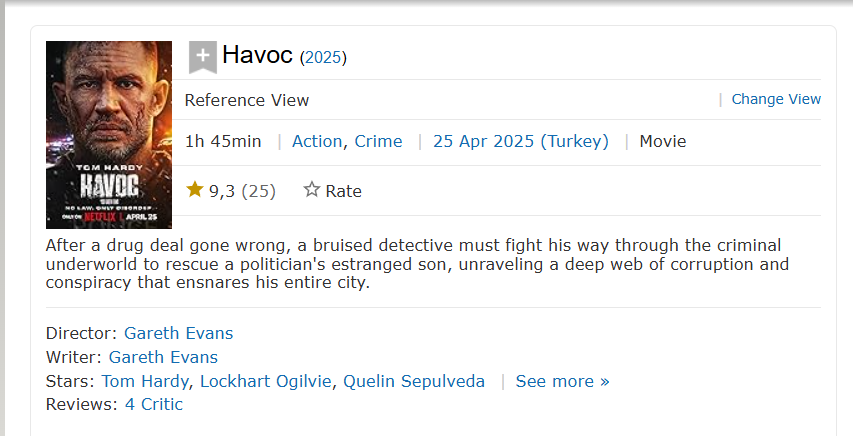Add Havoc to watchlist with plus ribbon
Viewport: 853px width, 436px height.
point(203,57)
